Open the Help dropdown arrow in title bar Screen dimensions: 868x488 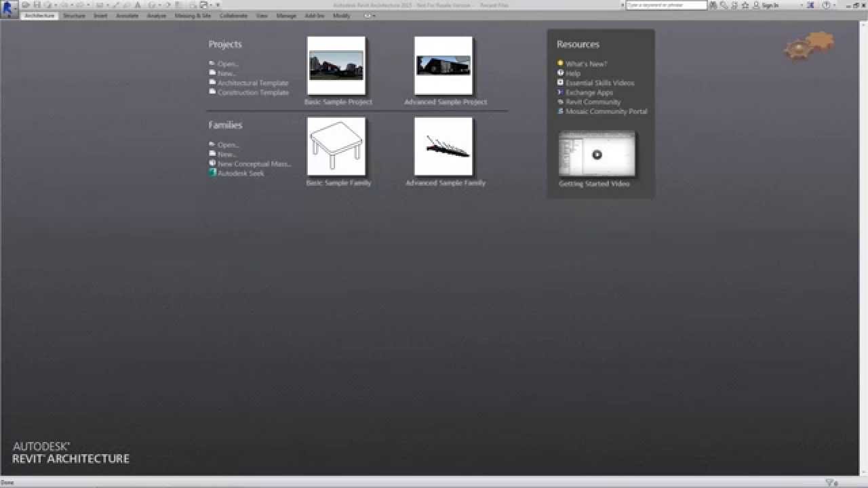tap(835, 5)
